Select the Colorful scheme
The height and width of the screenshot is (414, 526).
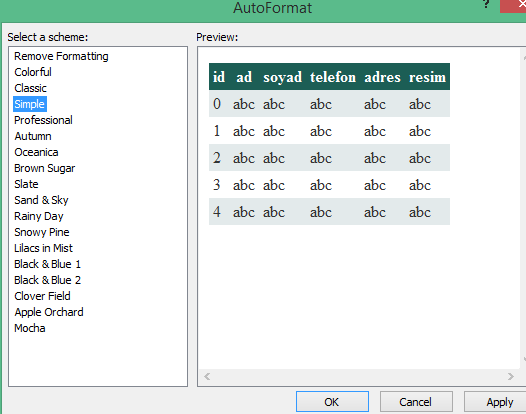pos(33,72)
